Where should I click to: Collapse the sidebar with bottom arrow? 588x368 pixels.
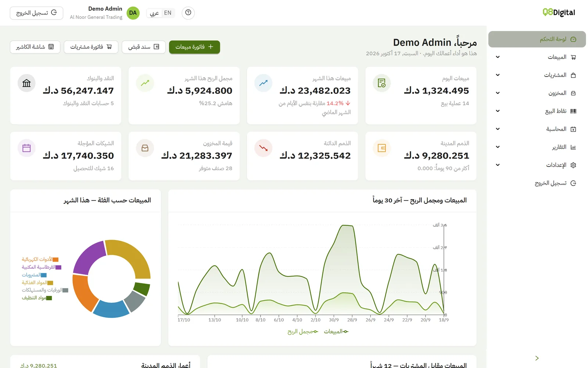[x=537, y=358]
